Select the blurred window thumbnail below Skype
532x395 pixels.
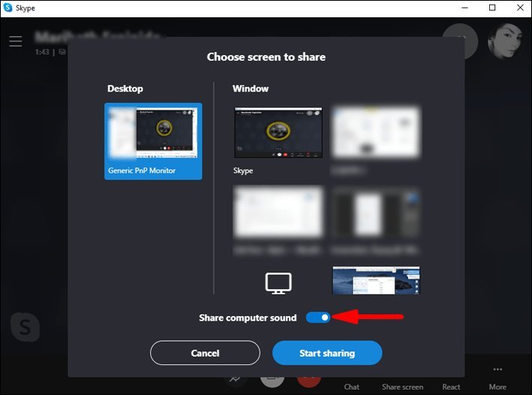click(x=278, y=212)
